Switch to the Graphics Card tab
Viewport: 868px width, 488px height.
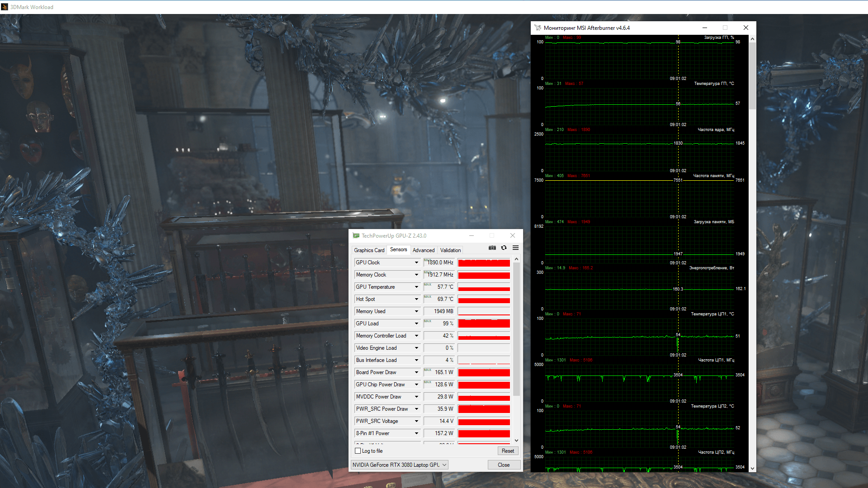[369, 250]
